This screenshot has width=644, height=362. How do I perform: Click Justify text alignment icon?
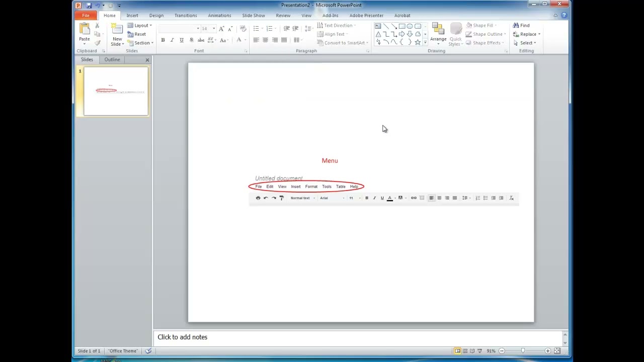click(x=284, y=40)
